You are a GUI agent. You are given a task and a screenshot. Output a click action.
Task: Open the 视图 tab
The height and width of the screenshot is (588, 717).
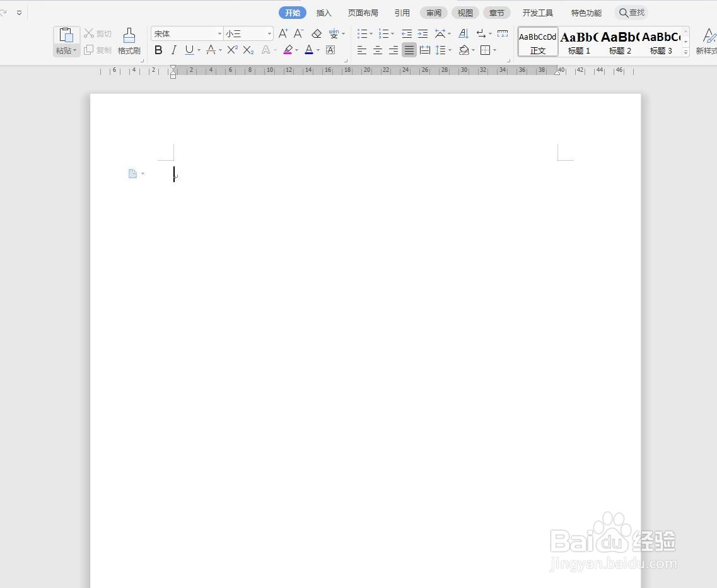(x=465, y=13)
